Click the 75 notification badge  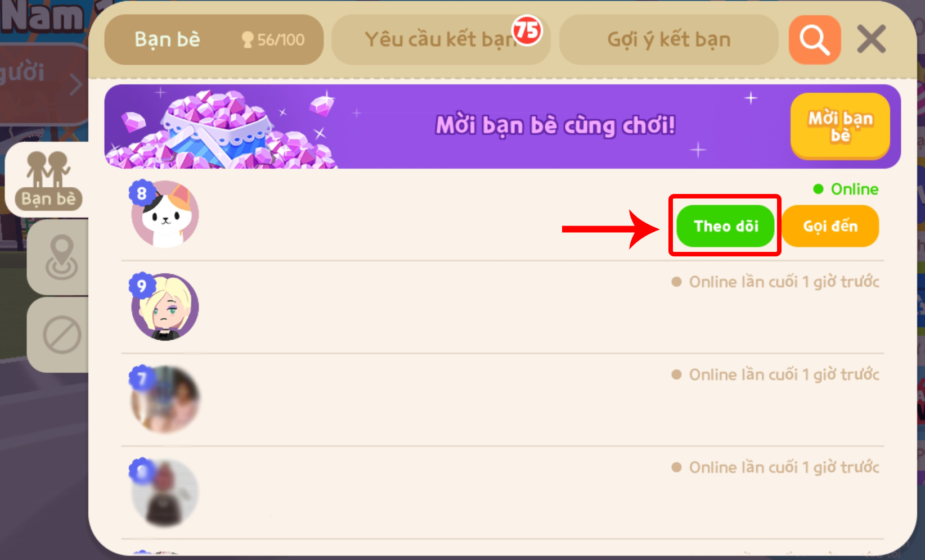tap(527, 30)
